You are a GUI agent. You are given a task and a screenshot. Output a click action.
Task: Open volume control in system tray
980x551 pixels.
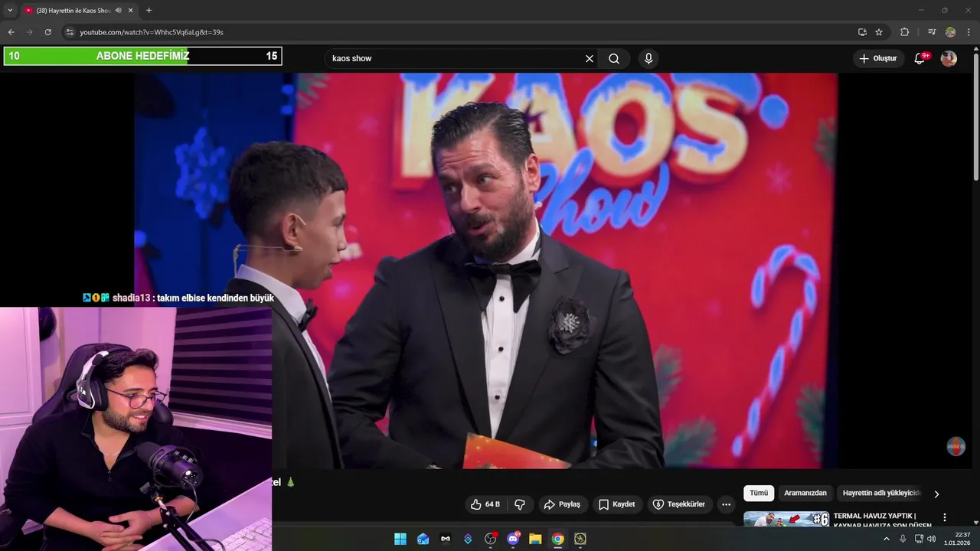click(932, 539)
